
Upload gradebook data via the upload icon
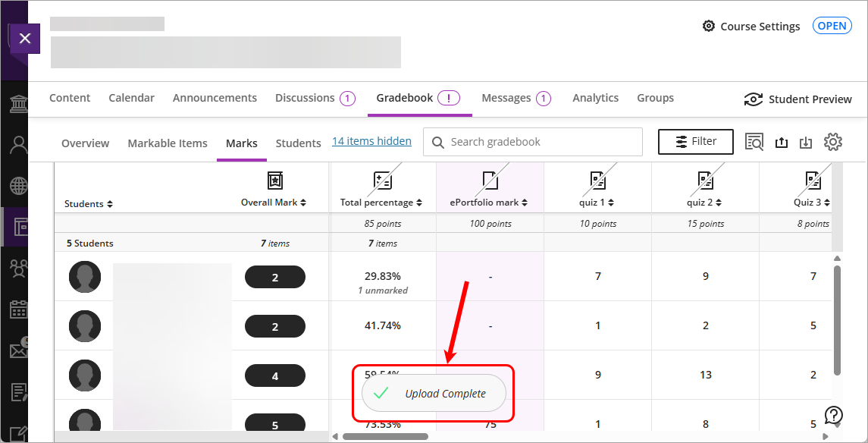[x=782, y=142]
